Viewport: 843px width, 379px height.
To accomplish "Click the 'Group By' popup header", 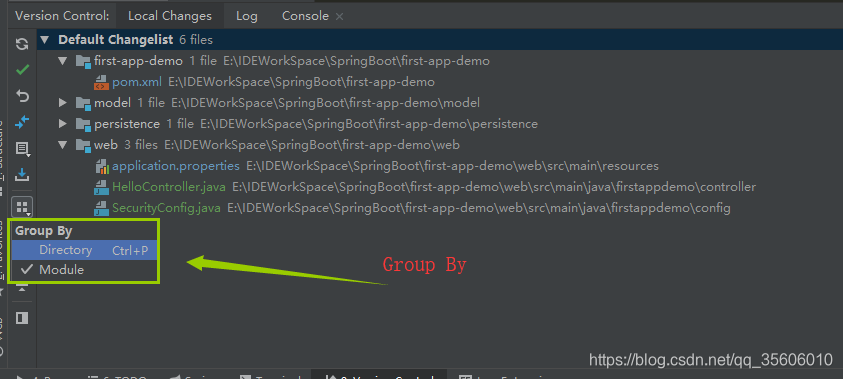I will 44,231.
